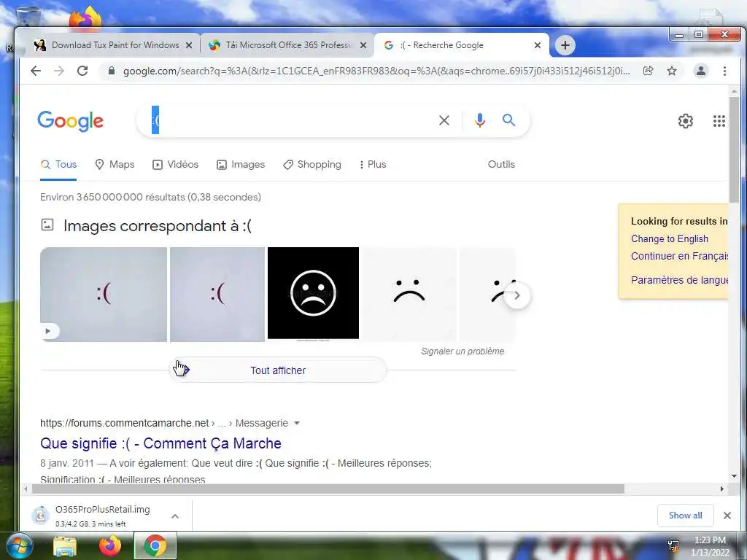
Task: Click Signaler un problème link
Action: point(462,351)
